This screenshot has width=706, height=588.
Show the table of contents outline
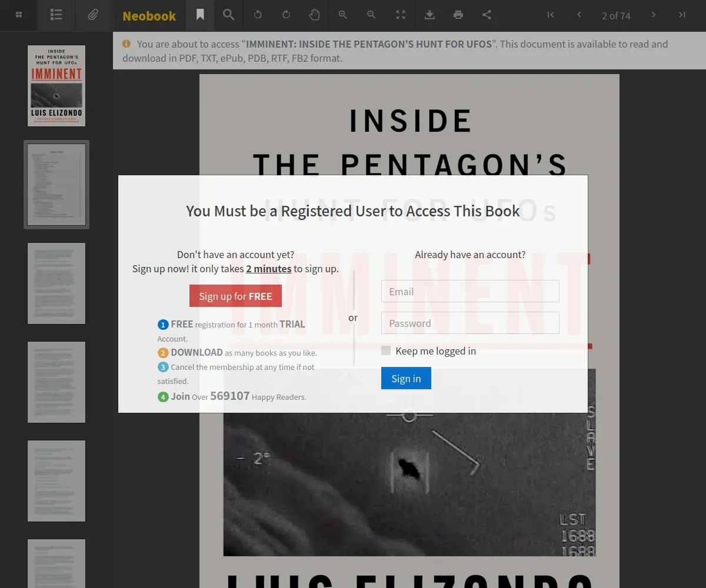click(x=56, y=15)
